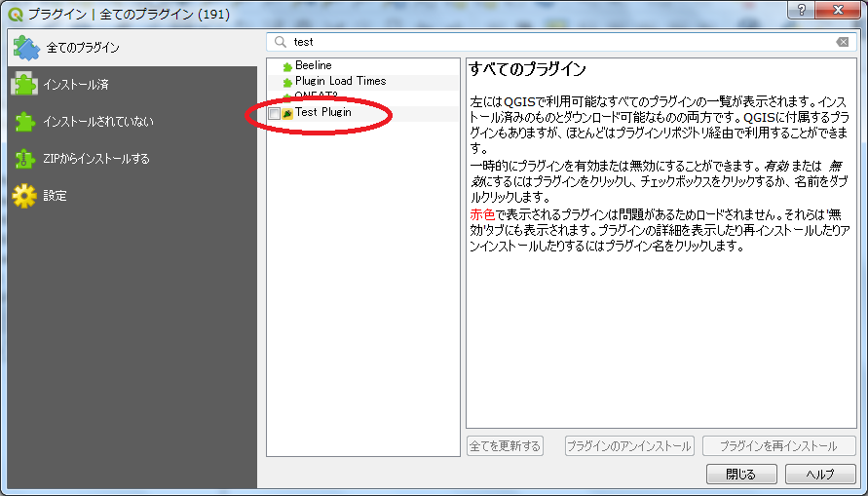Click the すべてのプラグイン heading in the description panel
Image resolution: width=868 pixels, height=496 pixels.
528,70
